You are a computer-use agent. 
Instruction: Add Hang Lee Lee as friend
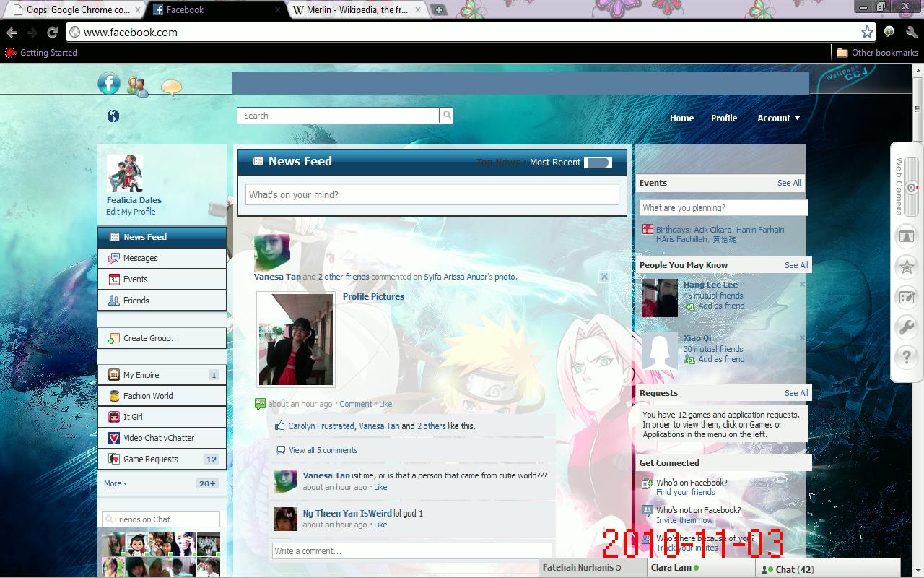tap(721, 306)
